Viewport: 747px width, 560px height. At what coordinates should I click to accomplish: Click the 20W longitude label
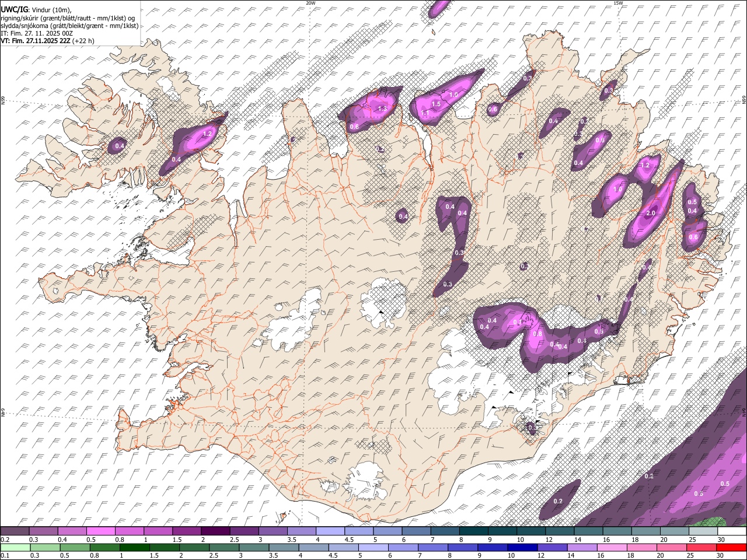tap(310, 3)
